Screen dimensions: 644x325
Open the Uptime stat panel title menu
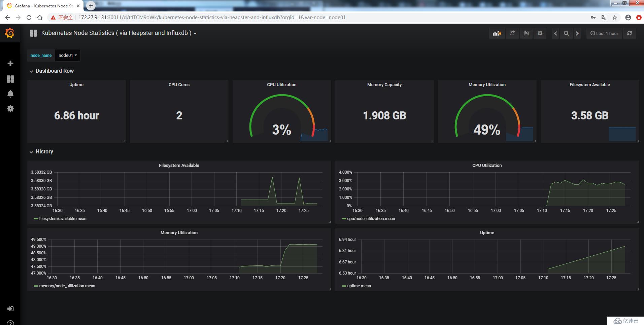pyautogui.click(x=76, y=85)
